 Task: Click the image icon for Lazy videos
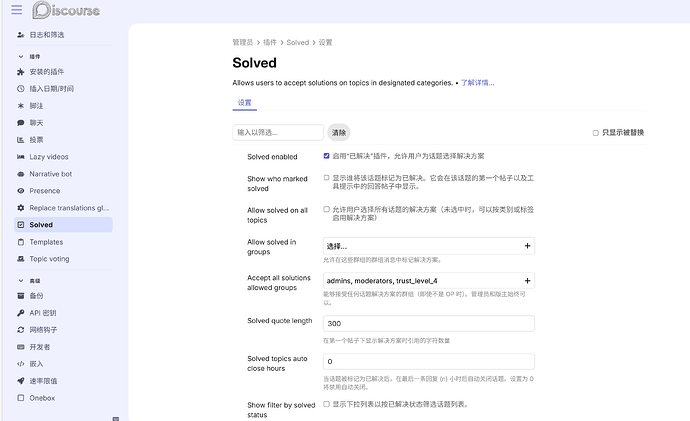coord(21,157)
